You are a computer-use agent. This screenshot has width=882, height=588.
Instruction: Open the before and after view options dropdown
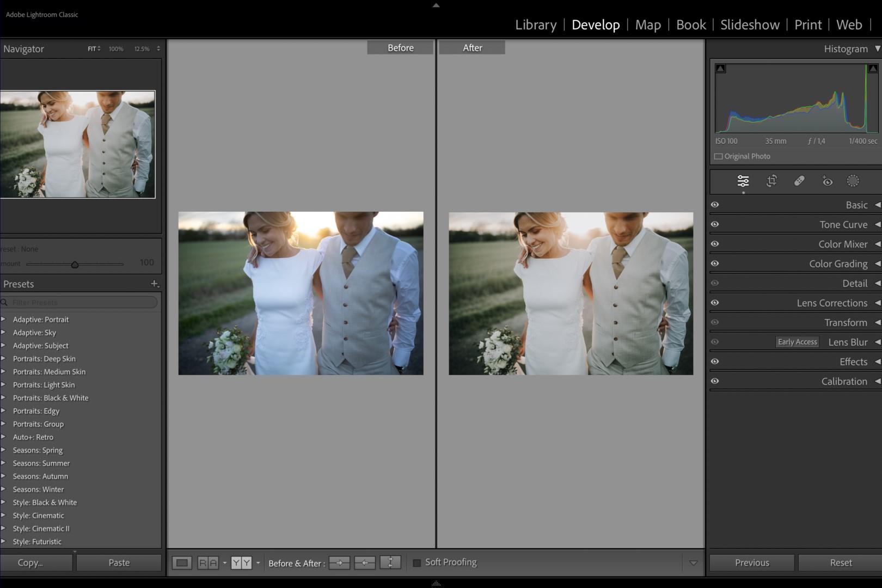[x=258, y=563]
